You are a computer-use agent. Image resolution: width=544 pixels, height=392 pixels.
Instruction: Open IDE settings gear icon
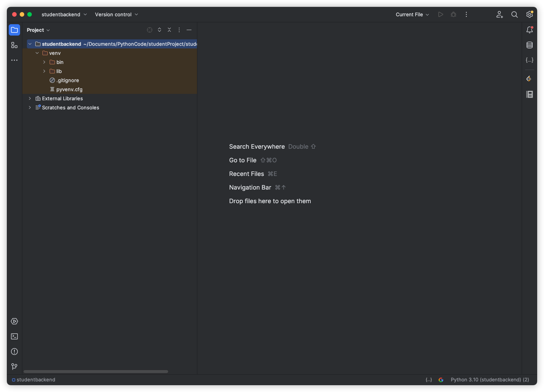click(x=530, y=14)
